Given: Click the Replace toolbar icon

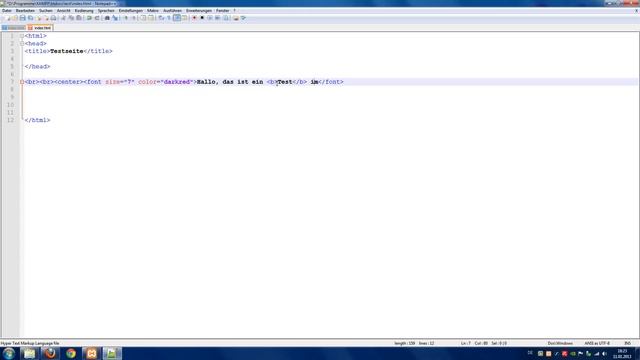Looking at the screenshot, I should coord(115,18).
